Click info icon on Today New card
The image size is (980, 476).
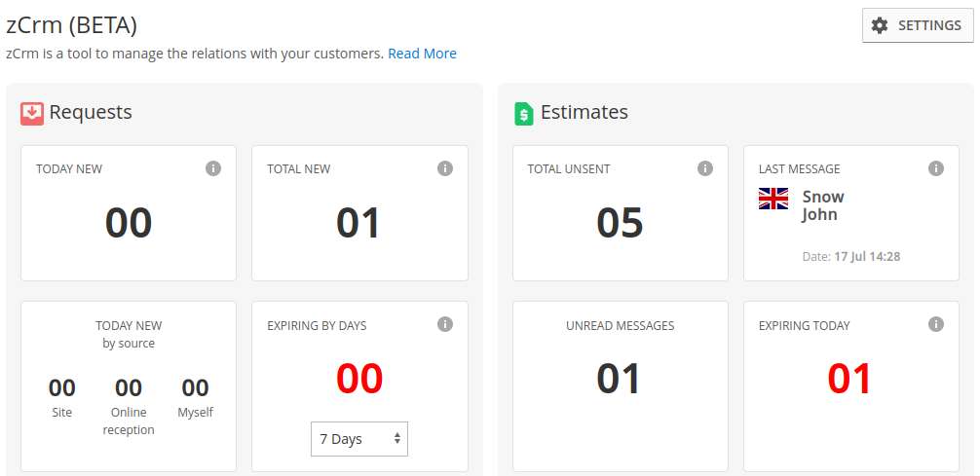point(213,168)
